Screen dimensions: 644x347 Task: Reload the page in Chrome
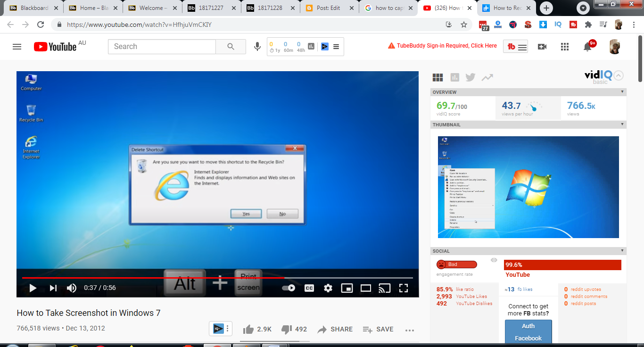[41, 25]
